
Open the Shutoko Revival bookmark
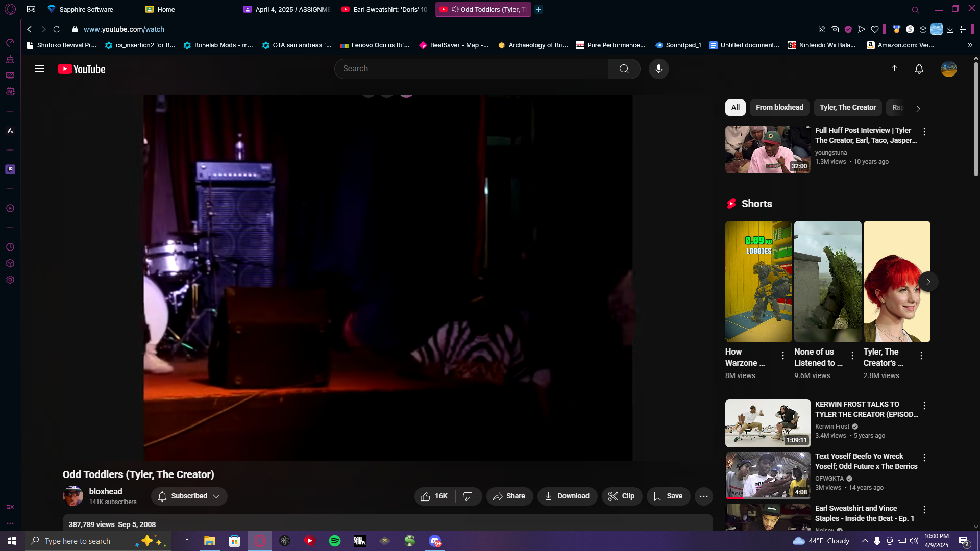[x=61, y=45]
